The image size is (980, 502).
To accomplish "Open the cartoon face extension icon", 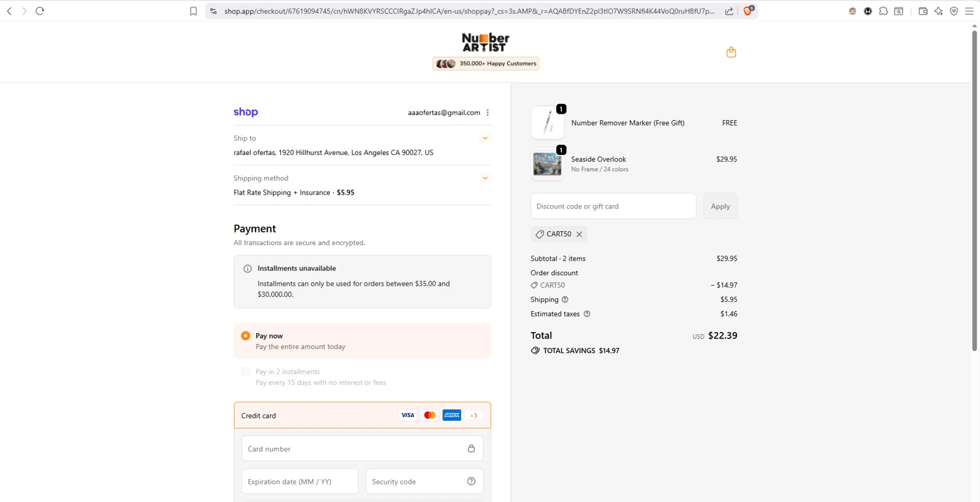I will point(853,11).
